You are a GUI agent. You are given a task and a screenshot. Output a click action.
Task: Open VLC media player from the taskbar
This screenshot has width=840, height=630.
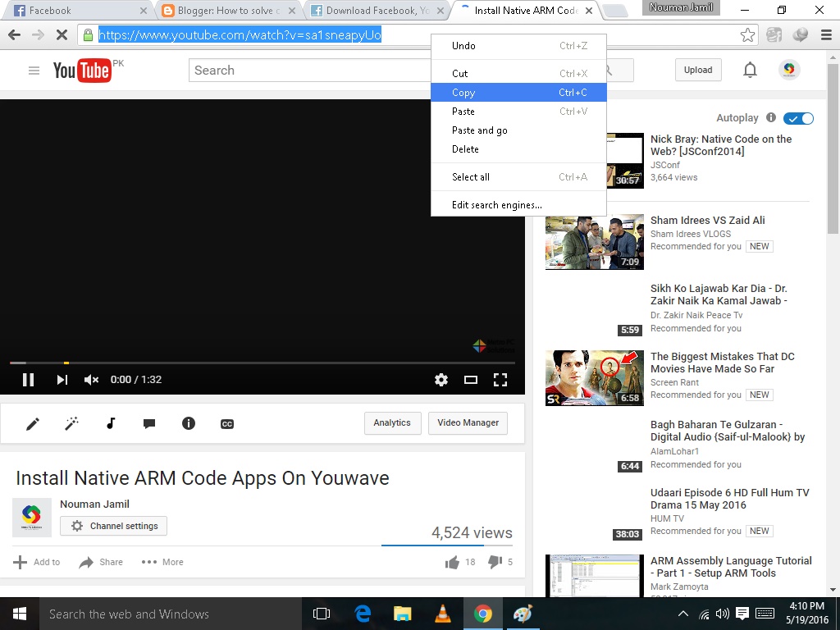point(442,614)
